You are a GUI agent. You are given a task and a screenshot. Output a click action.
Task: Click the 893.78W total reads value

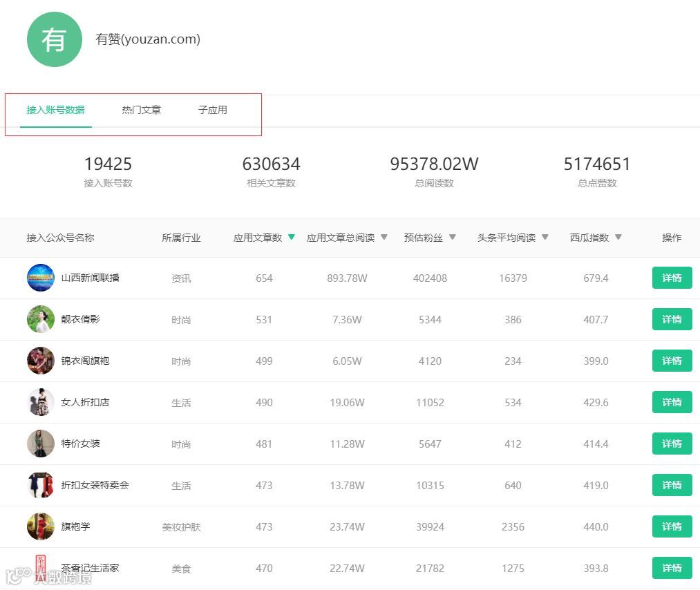(x=347, y=278)
